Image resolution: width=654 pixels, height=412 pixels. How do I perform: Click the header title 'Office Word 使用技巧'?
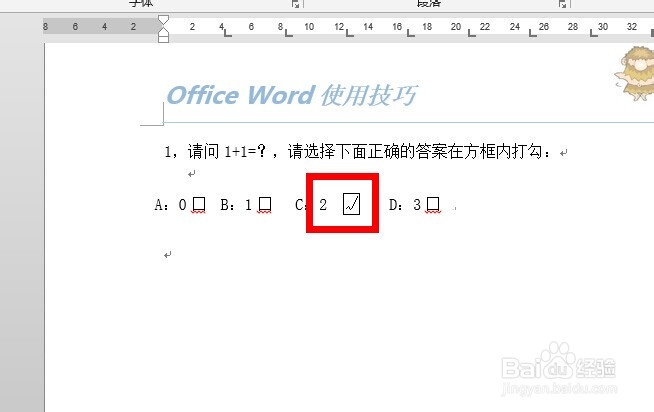click(x=291, y=95)
